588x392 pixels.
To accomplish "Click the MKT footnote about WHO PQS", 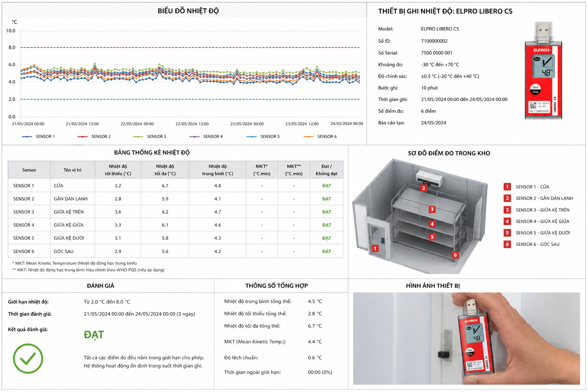I will (x=88, y=270).
